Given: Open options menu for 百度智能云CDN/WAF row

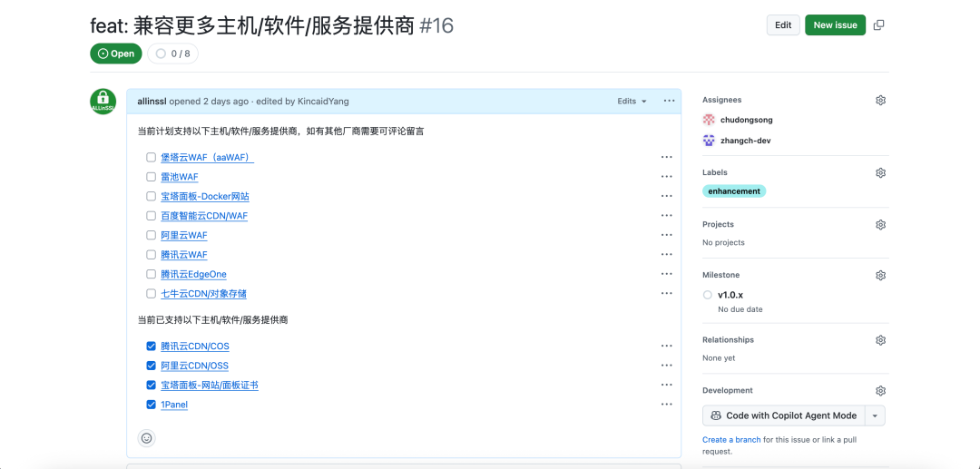Looking at the screenshot, I should [667, 216].
